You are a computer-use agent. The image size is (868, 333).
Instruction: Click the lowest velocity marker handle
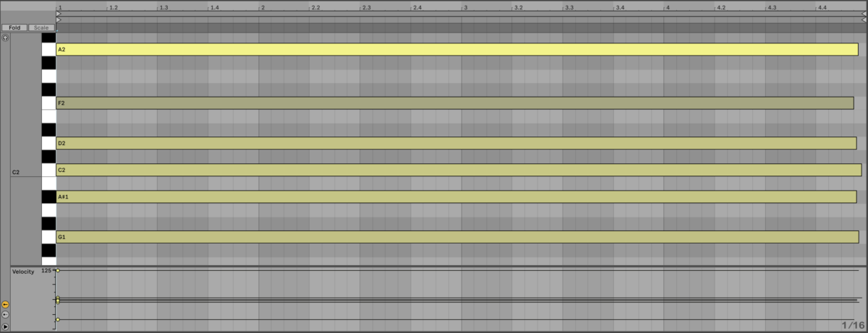58,319
